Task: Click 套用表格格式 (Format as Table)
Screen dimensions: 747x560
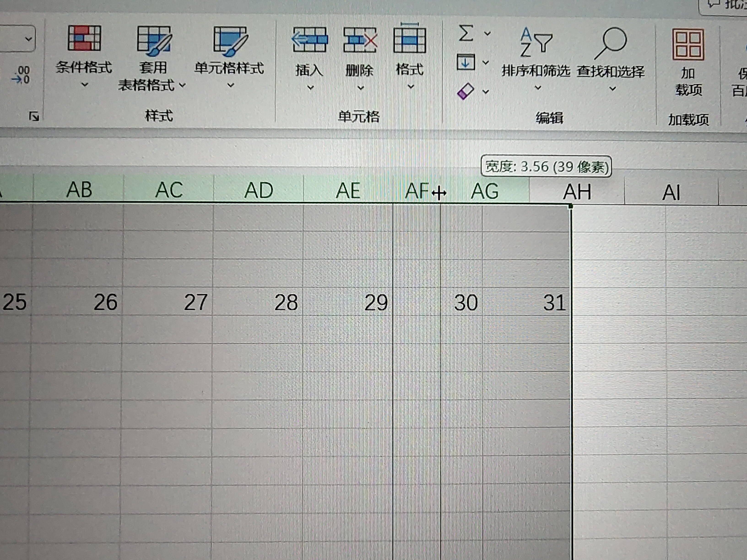Action: (154, 54)
